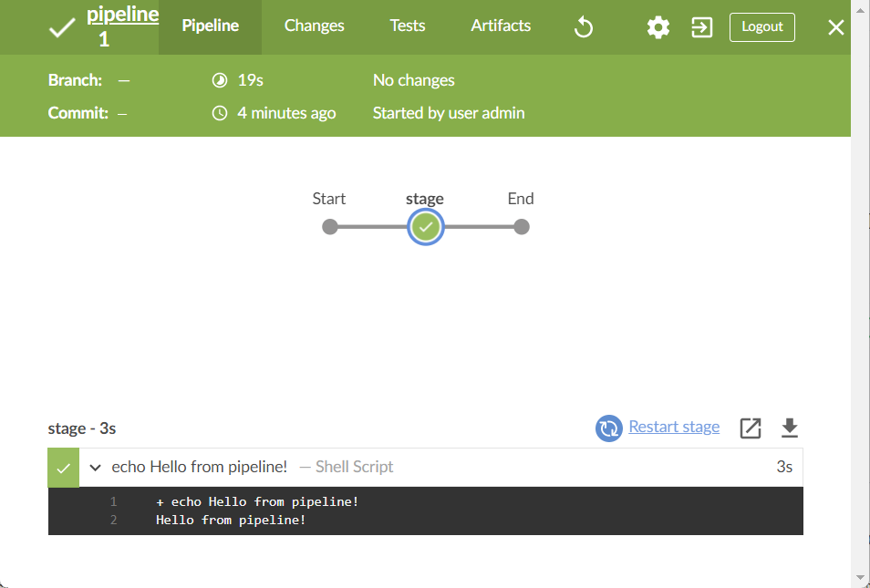The height and width of the screenshot is (588, 870).
Task: Collapse the echo Hello step log
Action: click(x=96, y=468)
